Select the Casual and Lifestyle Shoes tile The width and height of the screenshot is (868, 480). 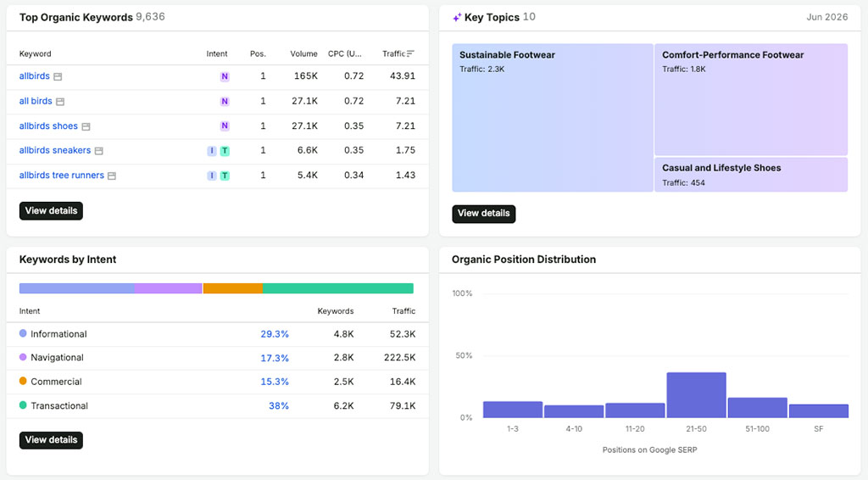751,175
